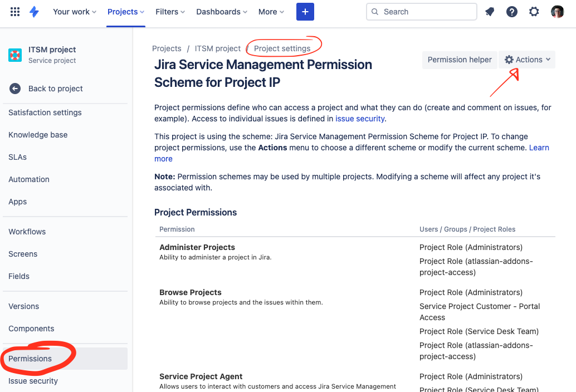The image size is (576, 392).
Task: Select Permissions in sidebar
Action: click(65, 359)
